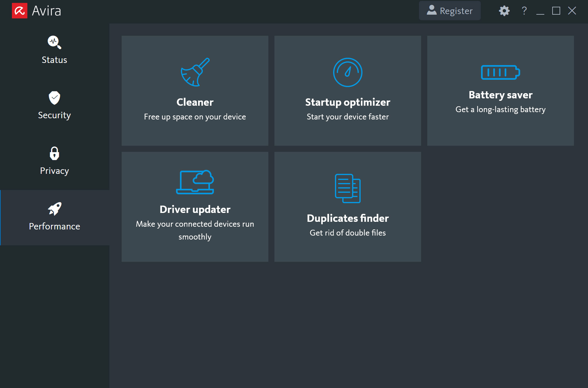Screen dimensions: 588x388
Task: Open the Driver updater title
Action: 195,210
